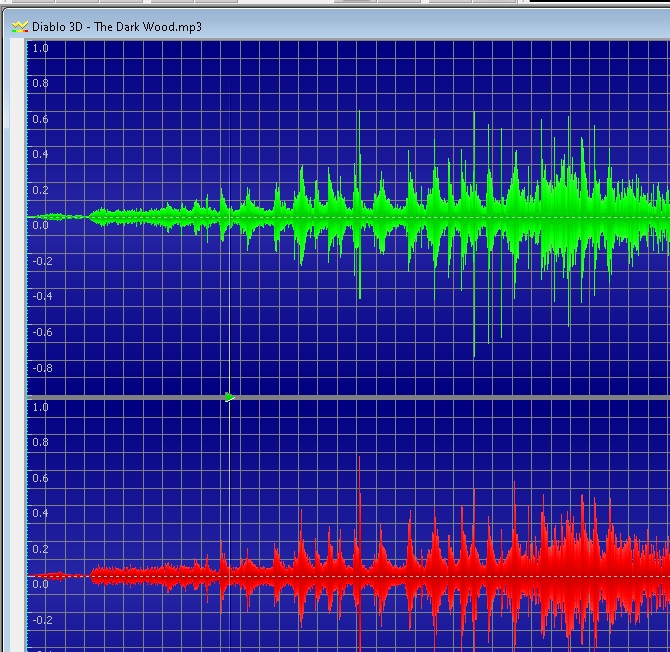Click the green playhead triangle marker
Viewport: 670px width, 652px height.
[229, 397]
